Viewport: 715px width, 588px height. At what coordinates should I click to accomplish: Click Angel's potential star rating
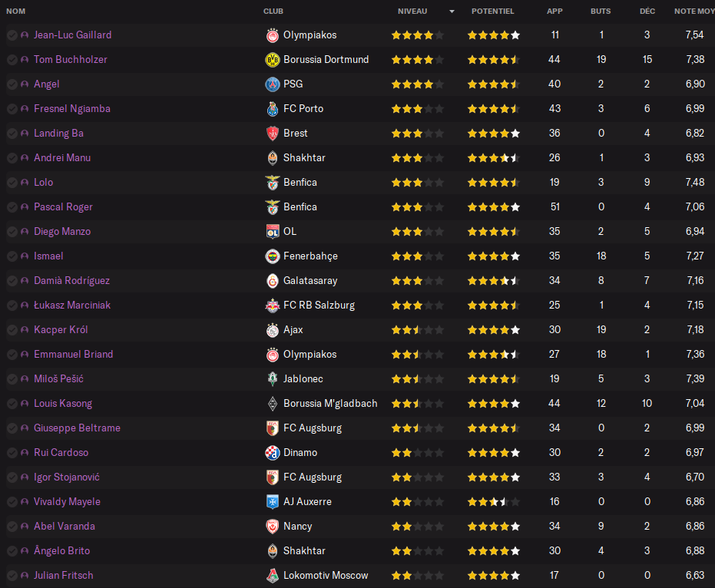pos(493,84)
